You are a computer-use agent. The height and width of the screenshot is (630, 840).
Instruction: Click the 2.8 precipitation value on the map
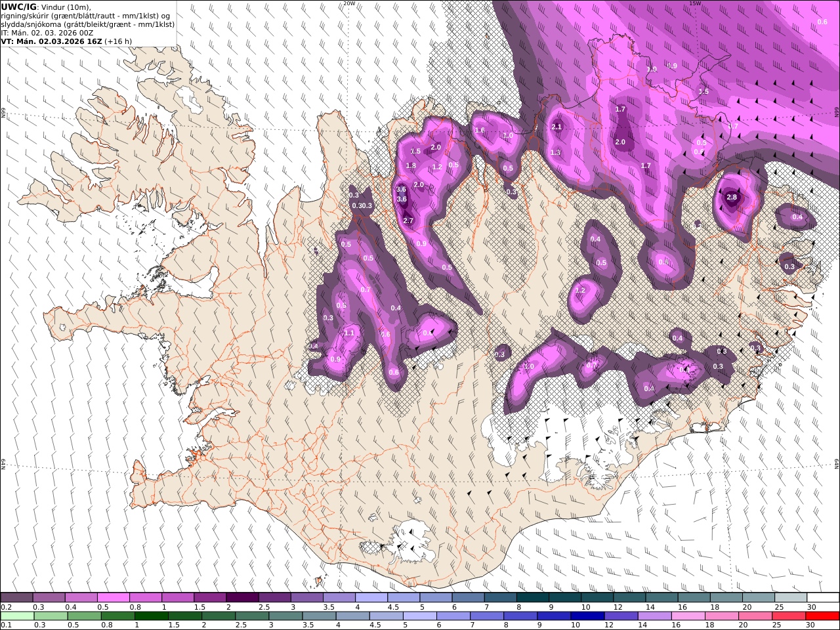(x=732, y=198)
